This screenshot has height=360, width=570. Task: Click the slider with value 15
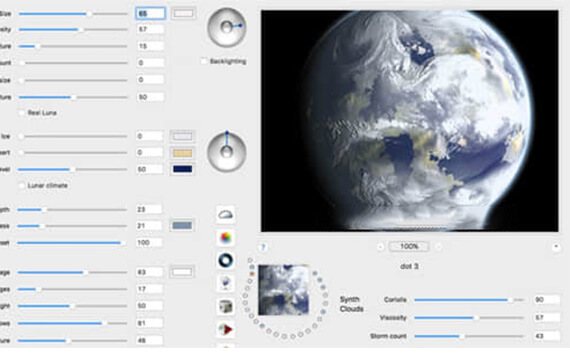73,46
